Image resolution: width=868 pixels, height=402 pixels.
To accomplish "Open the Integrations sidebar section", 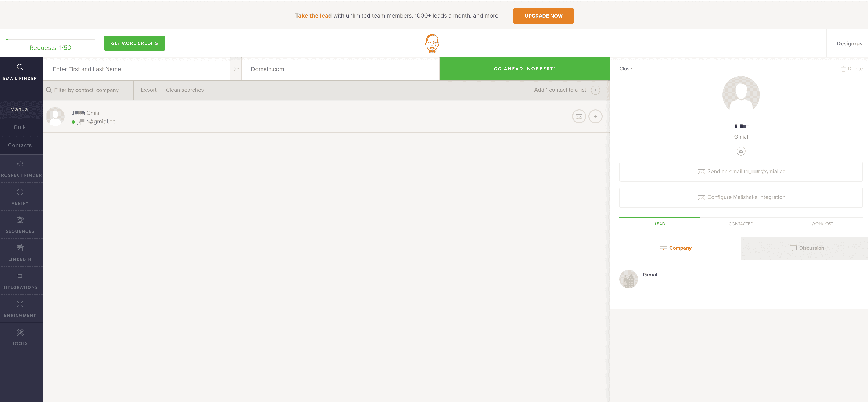I will [x=20, y=281].
